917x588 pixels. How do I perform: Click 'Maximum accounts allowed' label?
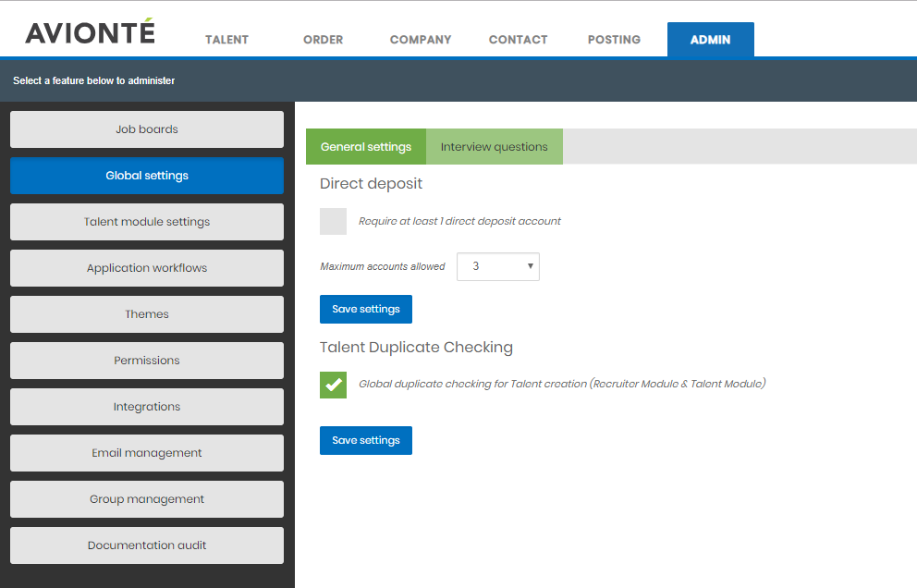click(383, 266)
